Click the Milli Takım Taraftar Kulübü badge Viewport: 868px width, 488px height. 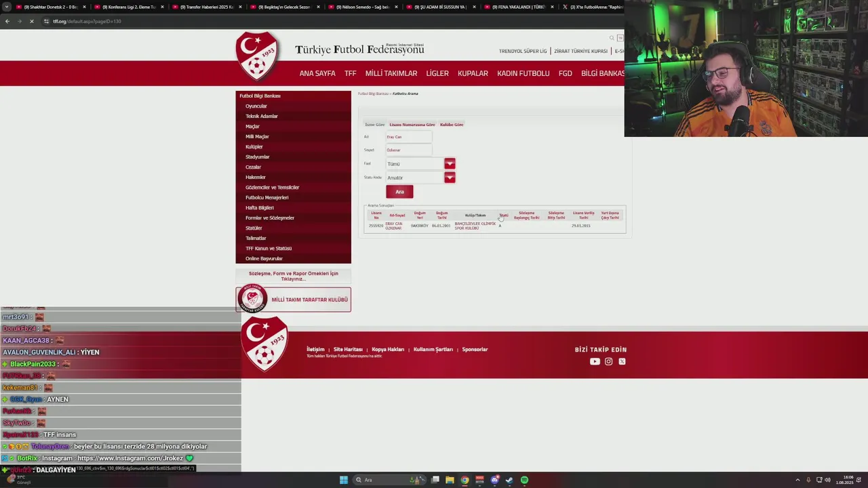click(293, 299)
